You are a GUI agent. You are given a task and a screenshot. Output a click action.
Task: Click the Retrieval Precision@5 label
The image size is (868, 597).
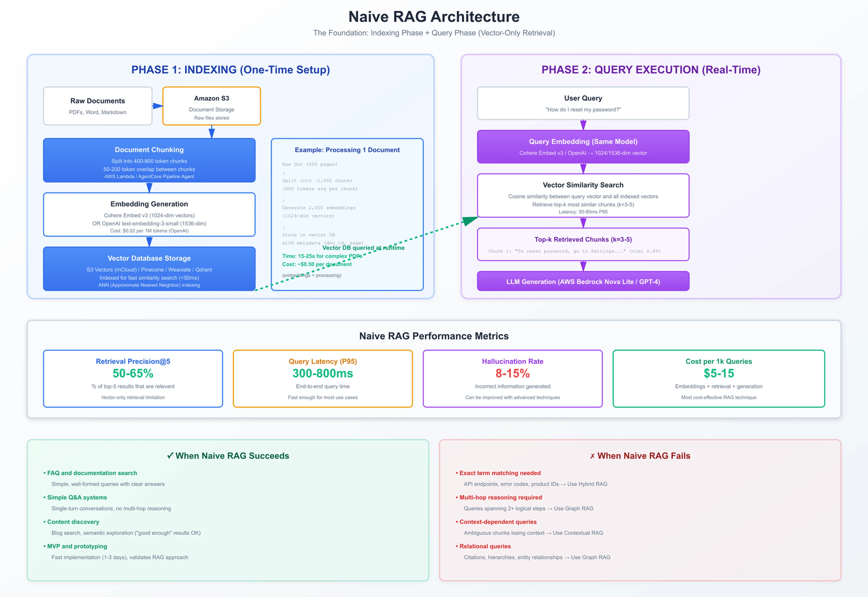[x=133, y=361]
